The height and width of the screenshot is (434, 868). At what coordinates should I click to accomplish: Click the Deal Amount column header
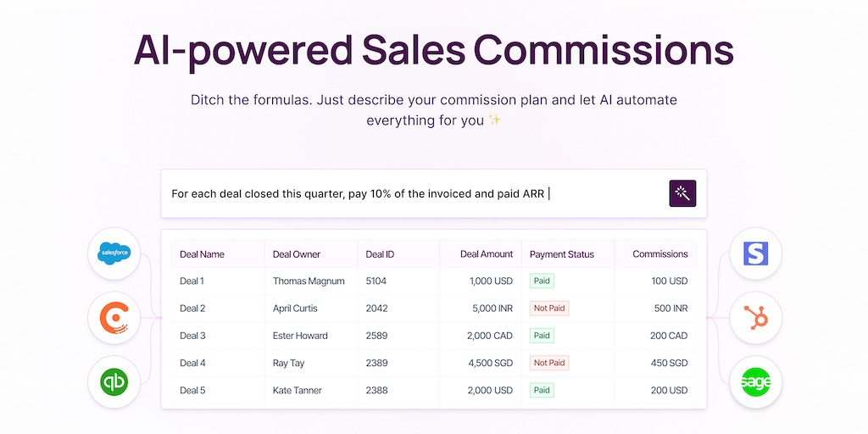click(x=487, y=254)
